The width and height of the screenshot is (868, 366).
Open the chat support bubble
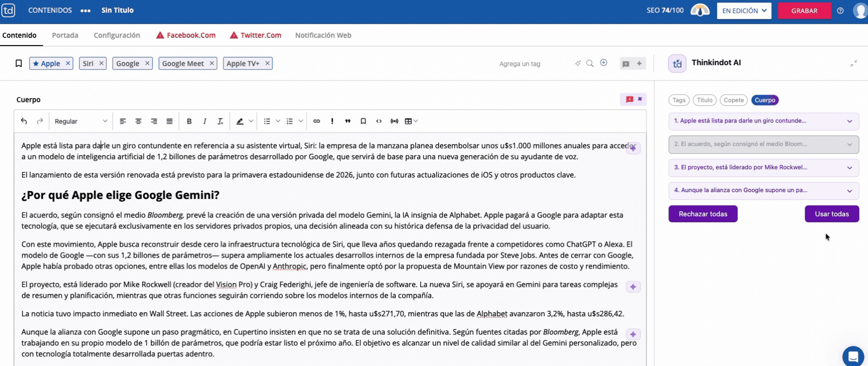pos(853,356)
